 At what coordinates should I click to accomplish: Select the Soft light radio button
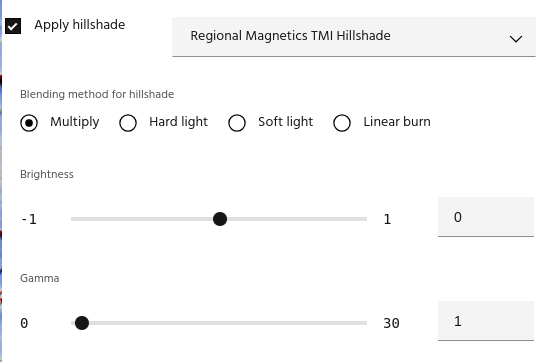click(237, 123)
